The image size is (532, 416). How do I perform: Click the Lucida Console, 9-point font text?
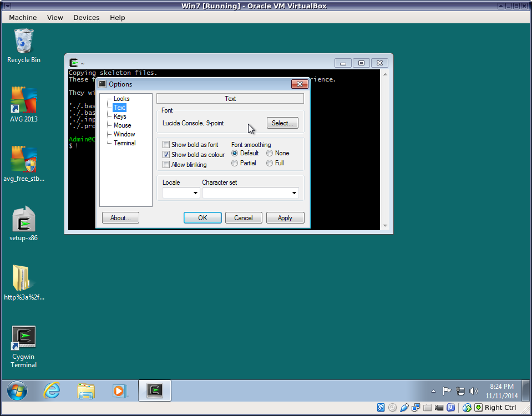(193, 123)
